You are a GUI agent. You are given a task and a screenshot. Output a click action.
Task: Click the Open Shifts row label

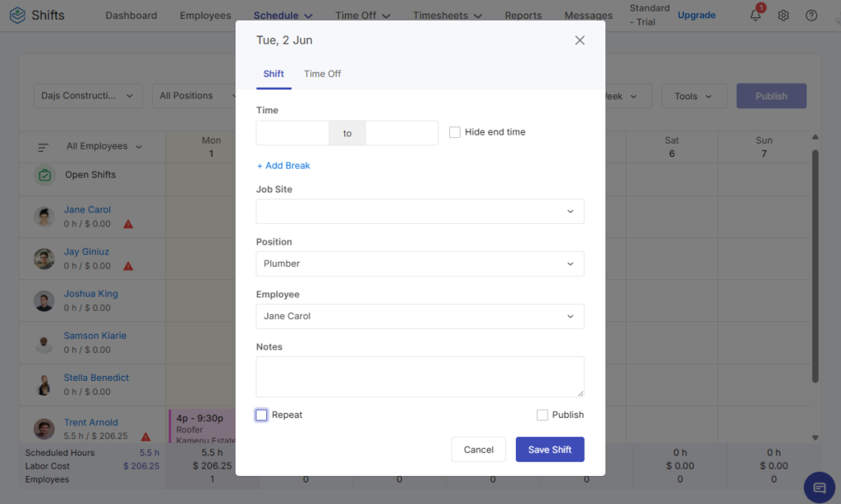click(90, 175)
